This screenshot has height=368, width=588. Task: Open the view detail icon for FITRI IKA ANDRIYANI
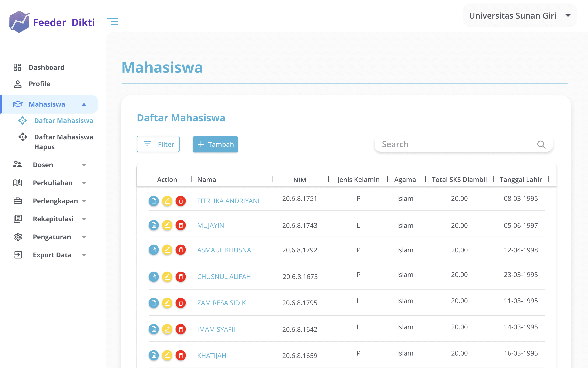click(153, 201)
